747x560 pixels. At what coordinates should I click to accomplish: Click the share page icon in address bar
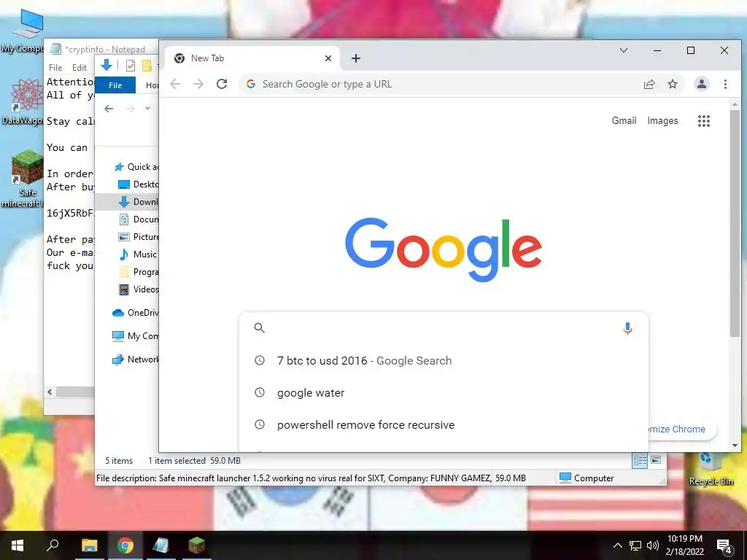pyautogui.click(x=649, y=85)
